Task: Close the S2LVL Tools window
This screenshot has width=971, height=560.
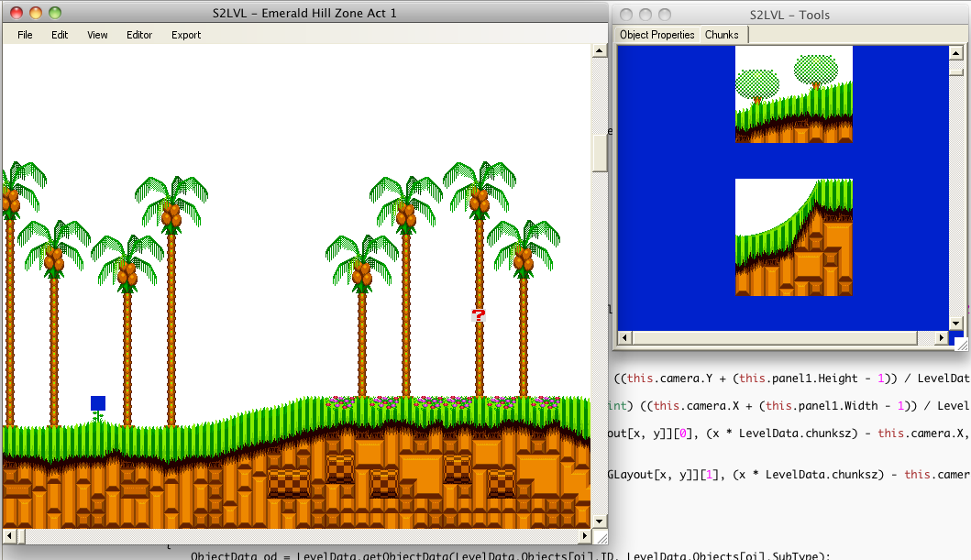Action: [626, 15]
